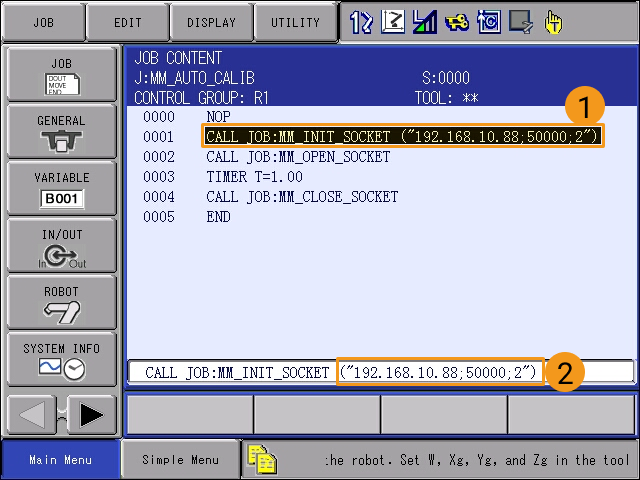Click the yellow hand teach-mode status icon

[553, 22]
